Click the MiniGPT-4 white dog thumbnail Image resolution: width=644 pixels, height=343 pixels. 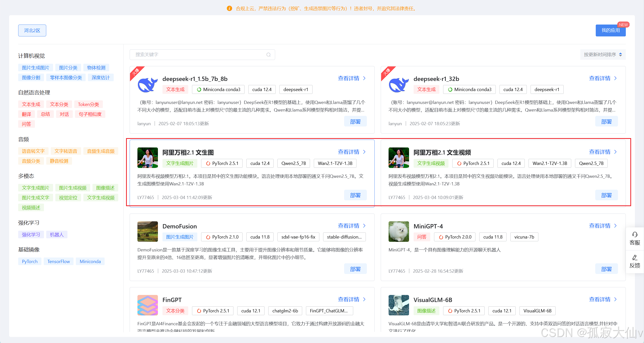(398, 231)
